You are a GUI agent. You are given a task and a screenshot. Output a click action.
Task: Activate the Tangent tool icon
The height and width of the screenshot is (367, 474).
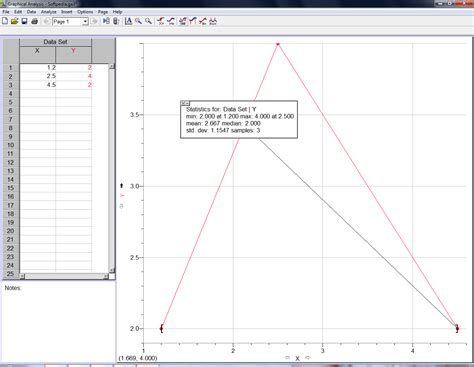click(x=171, y=21)
